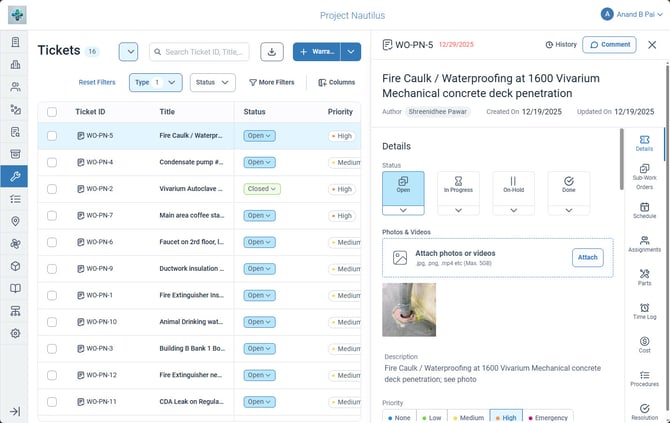Image resolution: width=670 pixels, height=423 pixels.
Task: Click the Comment button
Action: click(x=609, y=44)
